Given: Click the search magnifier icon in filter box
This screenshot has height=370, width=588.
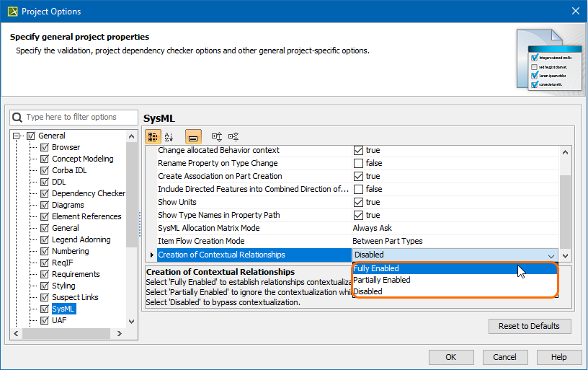Looking at the screenshot, I should coord(17,117).
